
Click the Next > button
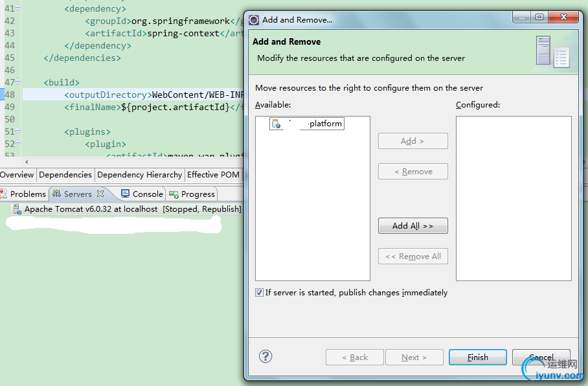tap(414, 357)
